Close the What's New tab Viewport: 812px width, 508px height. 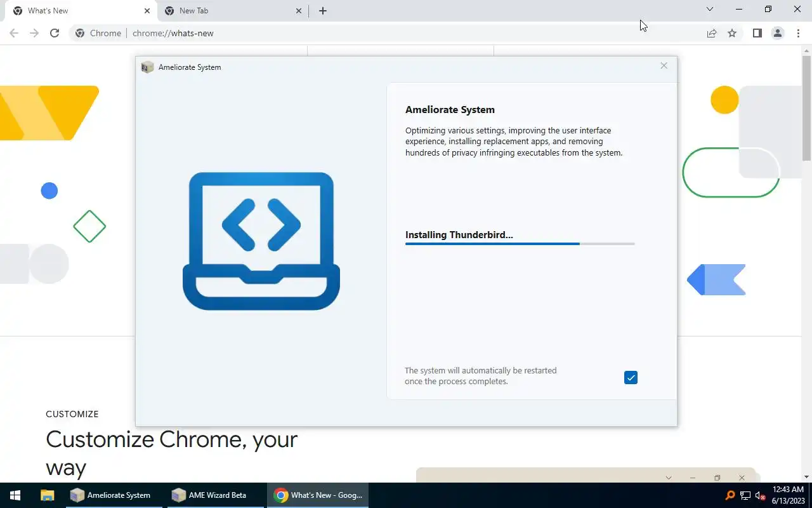[147, 11]
